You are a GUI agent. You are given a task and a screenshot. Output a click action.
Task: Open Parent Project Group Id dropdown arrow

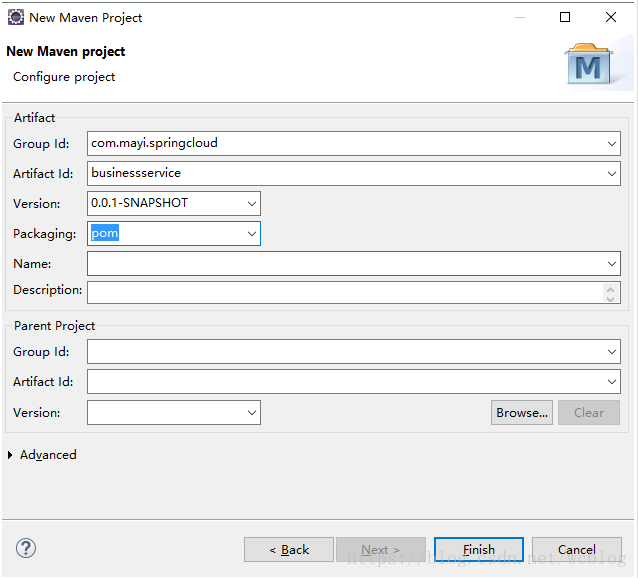click(611, 351)
